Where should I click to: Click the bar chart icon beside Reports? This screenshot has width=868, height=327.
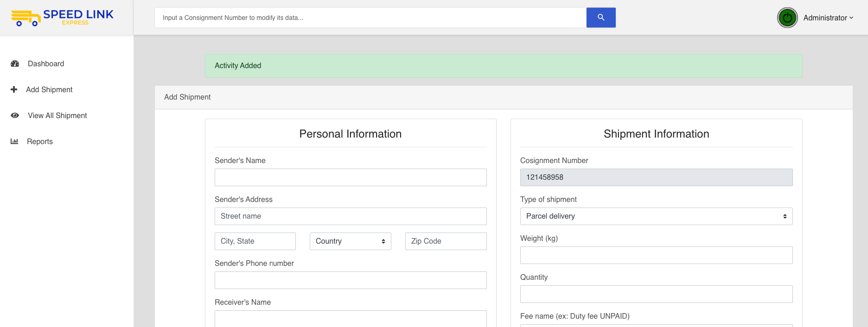click(14, 141)
